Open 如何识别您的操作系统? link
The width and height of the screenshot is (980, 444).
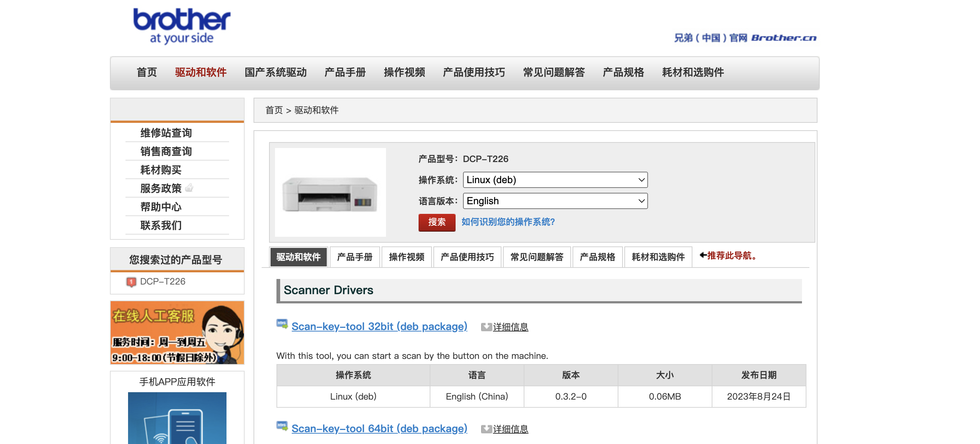(508, 222)
